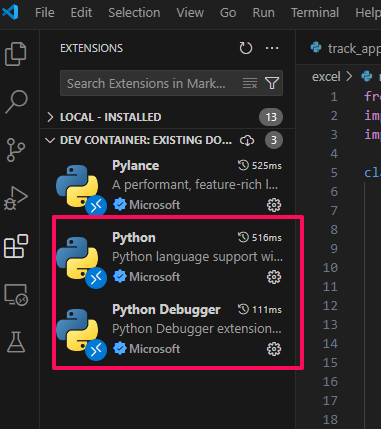381x429 pixels.
Task: Click description 'A performant, feature-rich l...'
Action: [195, 185]
